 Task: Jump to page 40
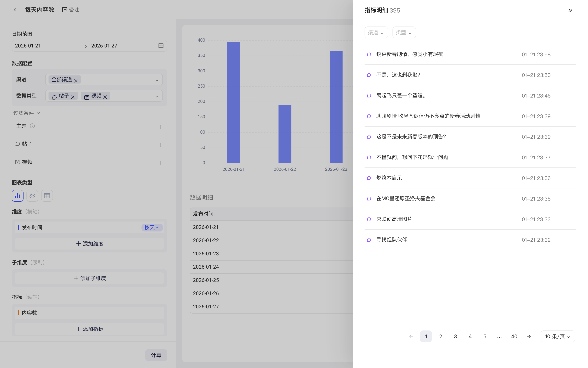(514, 336)
